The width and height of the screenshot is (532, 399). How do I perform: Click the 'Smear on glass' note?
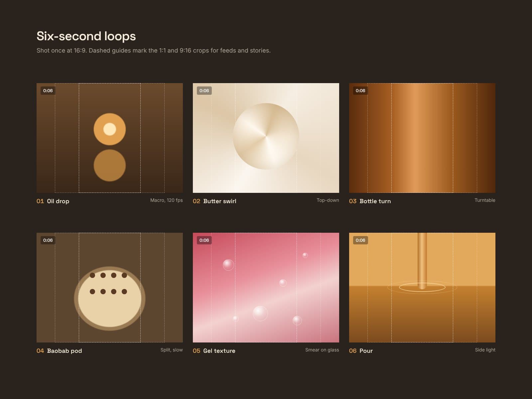pos(322,350)
